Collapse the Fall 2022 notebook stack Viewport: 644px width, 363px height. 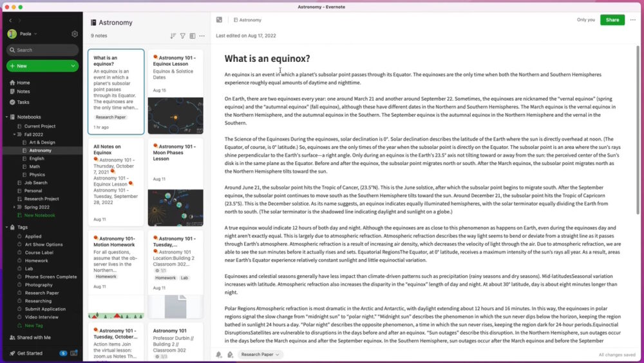tap(14, 134)
